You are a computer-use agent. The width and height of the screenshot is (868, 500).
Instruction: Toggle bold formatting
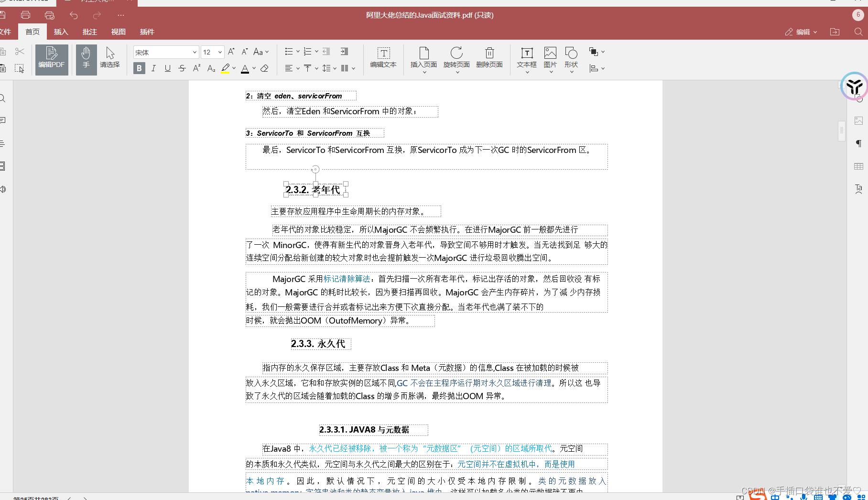(139, 68)
